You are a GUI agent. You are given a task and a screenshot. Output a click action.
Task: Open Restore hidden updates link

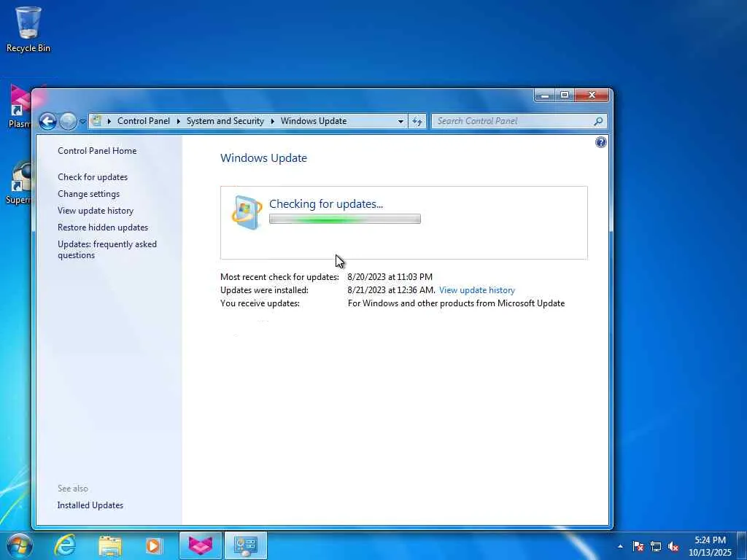click(x=103, y=227)
